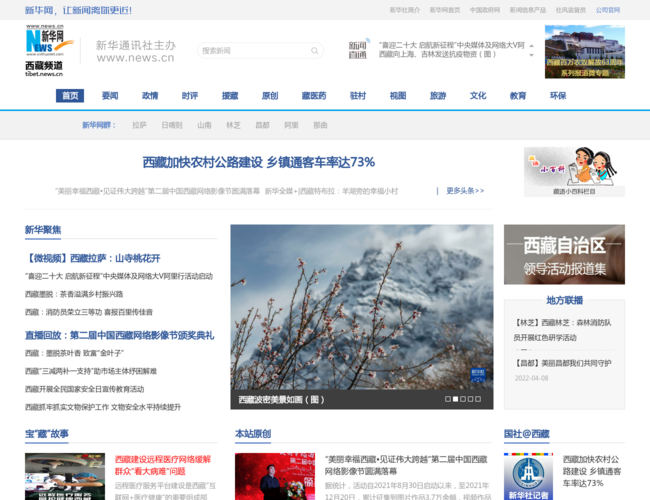Open 直播回放 第二届中国西藏网络影像节颁奖典礼 link

click(x=119, y=335)
